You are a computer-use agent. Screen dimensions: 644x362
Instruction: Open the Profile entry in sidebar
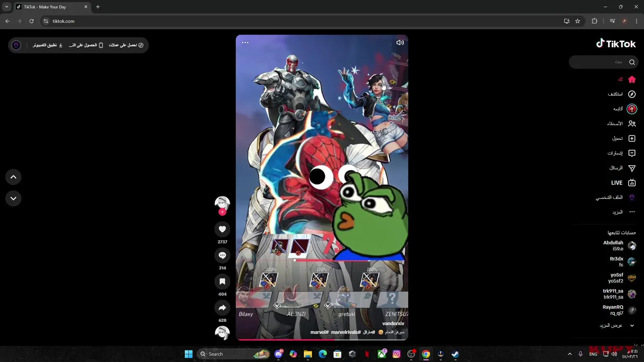[x=616, y=197]
